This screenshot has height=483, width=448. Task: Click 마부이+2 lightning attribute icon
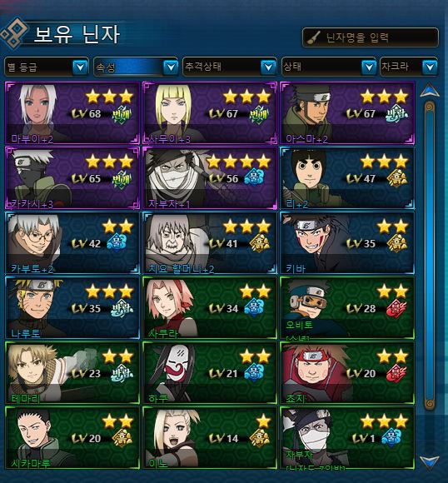[x=122, y=114]
